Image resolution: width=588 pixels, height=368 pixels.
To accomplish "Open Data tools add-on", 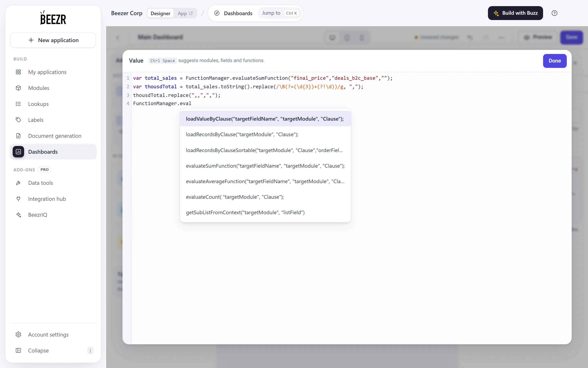I will point(53,183).
